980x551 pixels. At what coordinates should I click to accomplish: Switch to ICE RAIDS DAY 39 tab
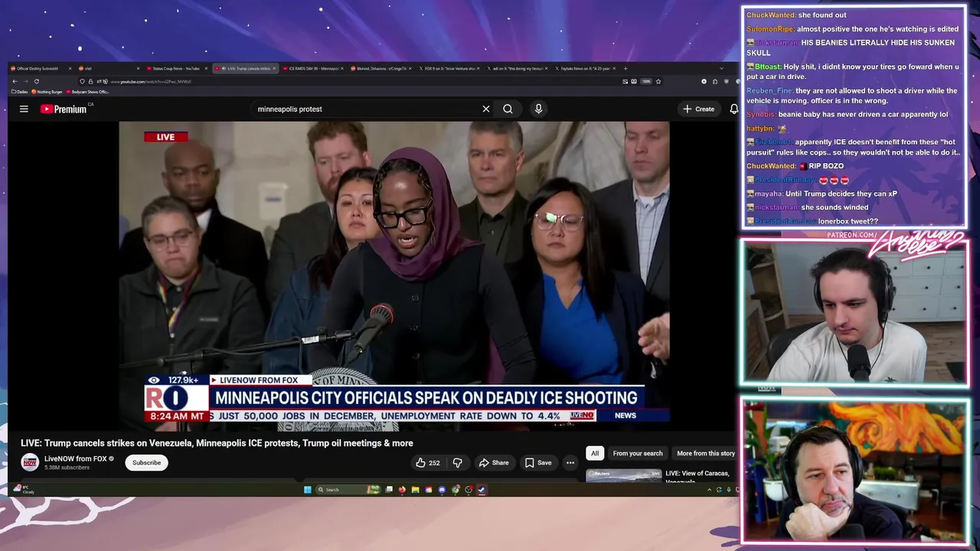[311, 68]
